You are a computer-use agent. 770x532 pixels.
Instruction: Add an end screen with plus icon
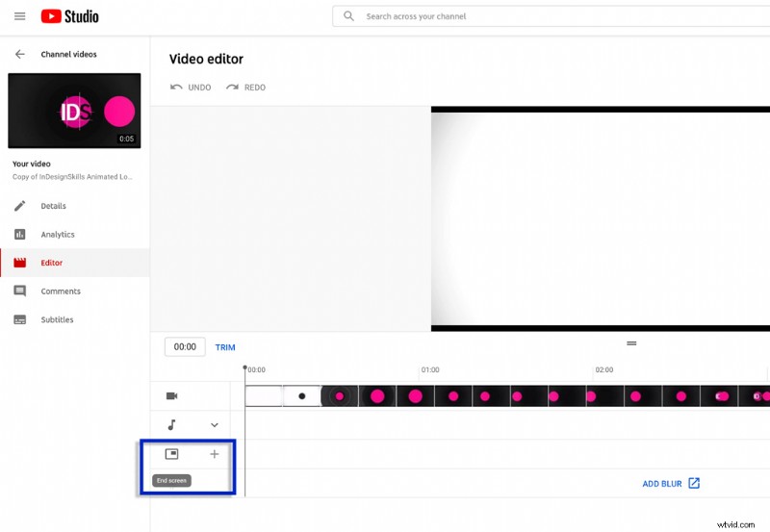point(215,454)
